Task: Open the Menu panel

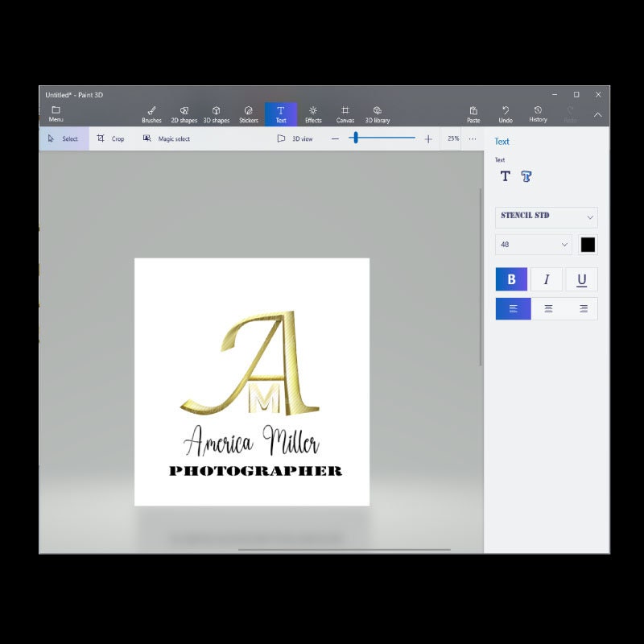Action: (x=55, y=114)
